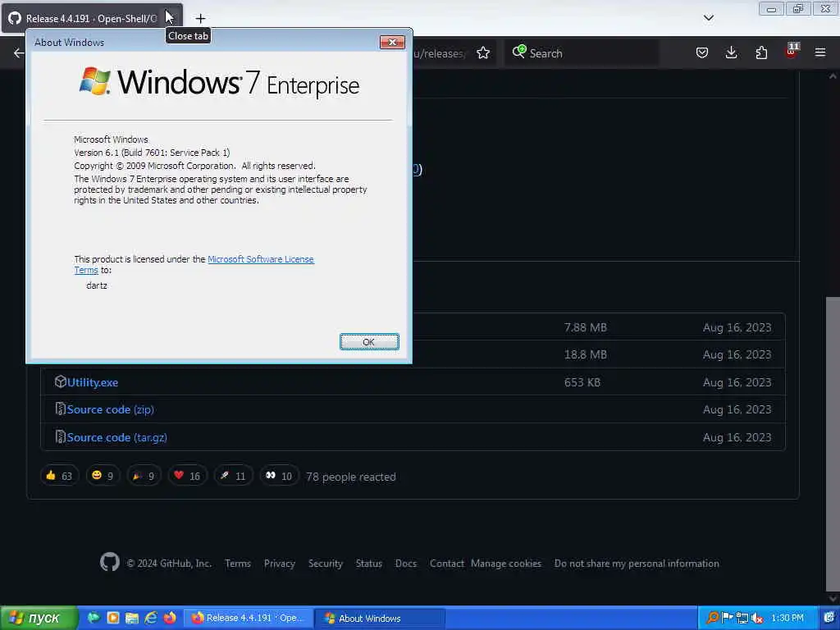Toggle laugh reaction 9
840x630 pixels.
pyautogui.click(x=103, y=476)
